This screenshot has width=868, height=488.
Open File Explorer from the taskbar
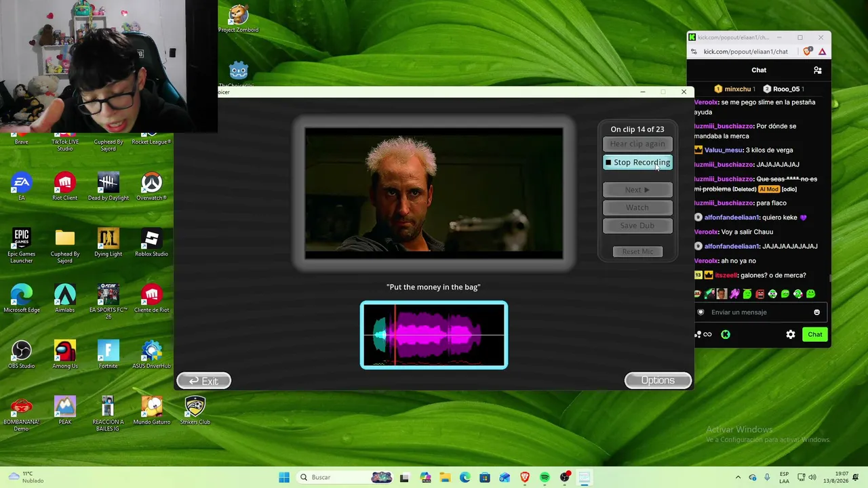445,477
